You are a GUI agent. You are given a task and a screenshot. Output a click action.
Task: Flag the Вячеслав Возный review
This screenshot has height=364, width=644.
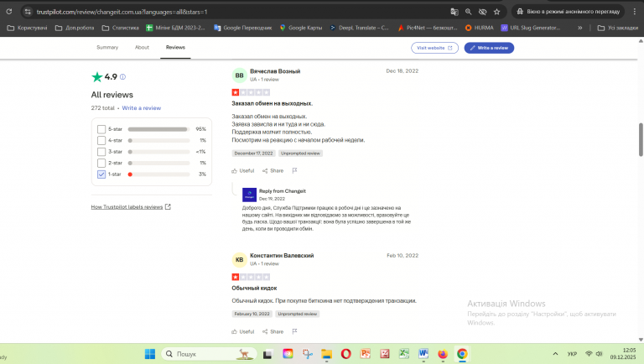click(x=294, y=170)
